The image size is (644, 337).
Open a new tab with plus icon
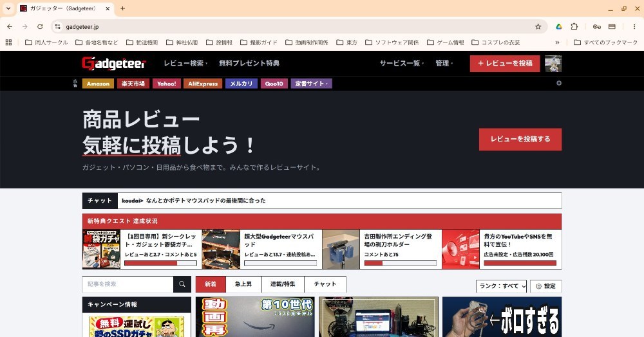122,8
